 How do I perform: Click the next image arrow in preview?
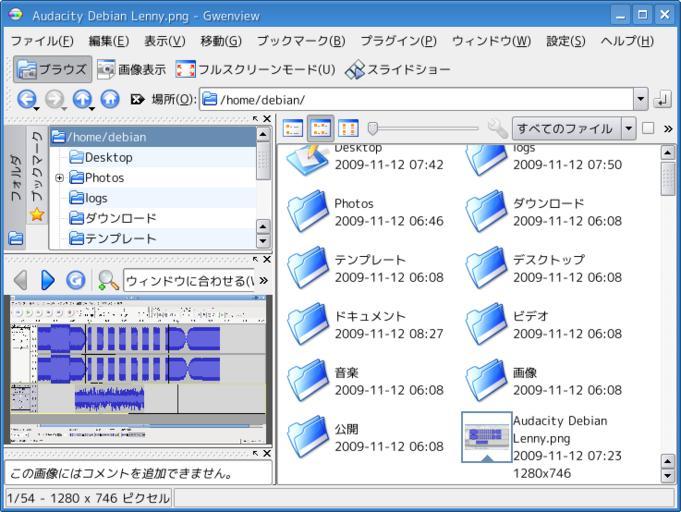click(48, 280)
